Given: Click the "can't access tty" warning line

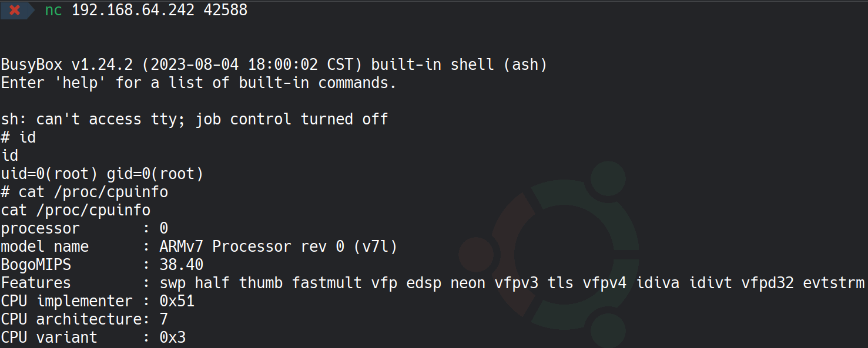Looking at the screenshot, I should tap(195, 119).
